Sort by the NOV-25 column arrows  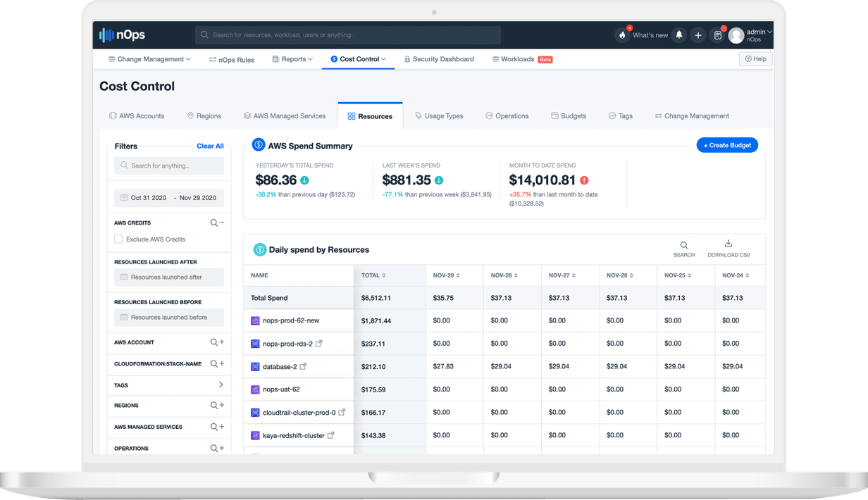pyautogui.click(x=690, y=275)
